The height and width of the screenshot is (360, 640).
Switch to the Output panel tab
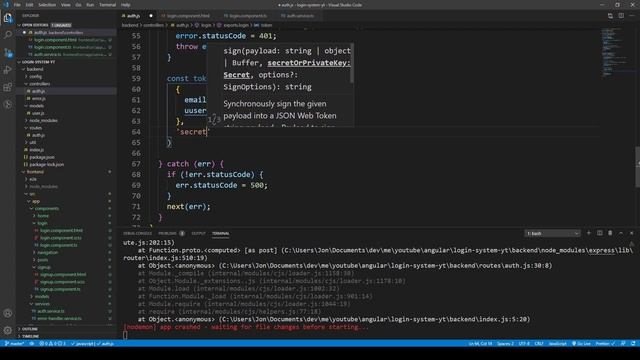tap(198, 233)
